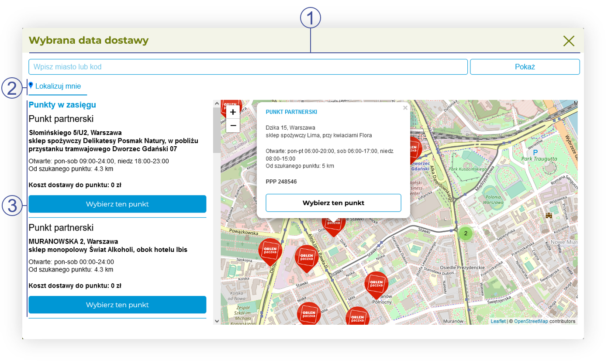608x364 pixels.
Task: Click the location pin icon beside Lokalizuj mnie
Action: pos(31,85)
